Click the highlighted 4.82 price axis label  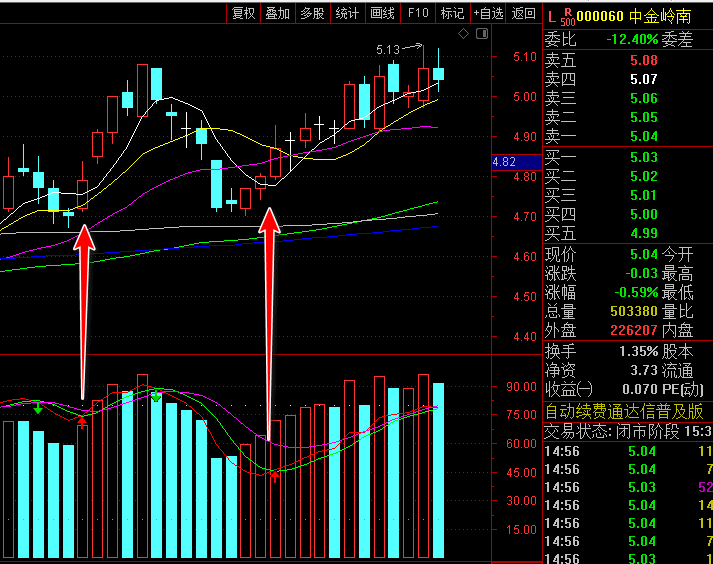[x=517, y=162]
